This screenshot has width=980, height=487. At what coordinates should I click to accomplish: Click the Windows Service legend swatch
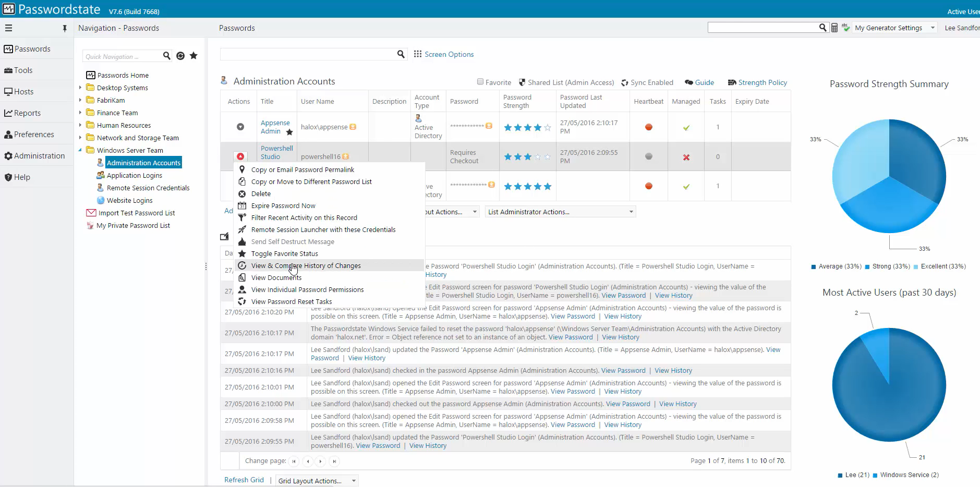pos(875,475)
